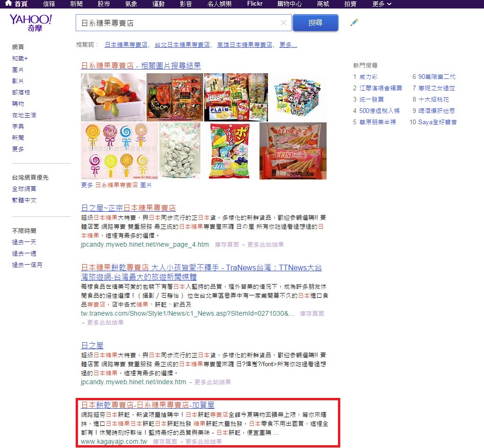
Task: Open 拍賣 in top navigation bar
Action: pyautogui.click(x=350, y=4)
